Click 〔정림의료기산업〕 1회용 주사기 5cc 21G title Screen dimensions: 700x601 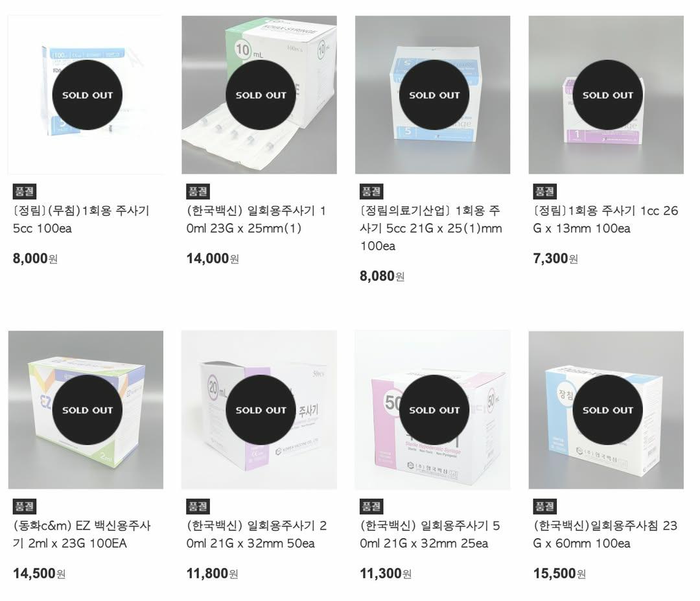point(431,228)
